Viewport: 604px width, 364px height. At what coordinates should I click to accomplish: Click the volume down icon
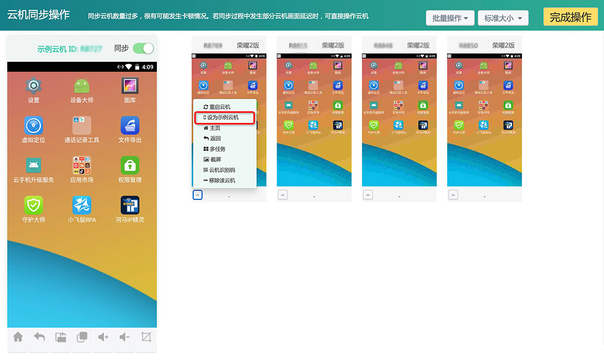[x=125, y=338]
